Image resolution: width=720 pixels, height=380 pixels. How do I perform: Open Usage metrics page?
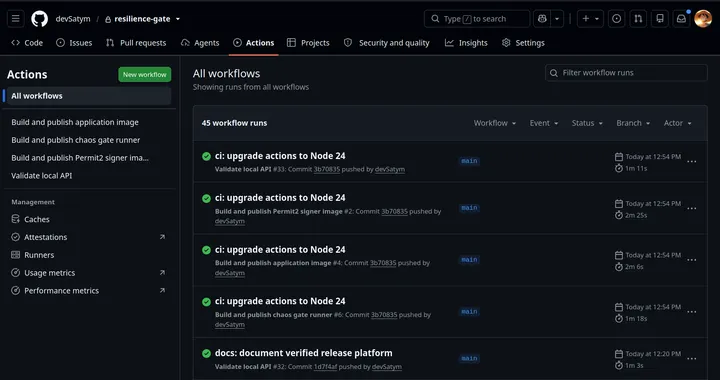coord(89,273)
